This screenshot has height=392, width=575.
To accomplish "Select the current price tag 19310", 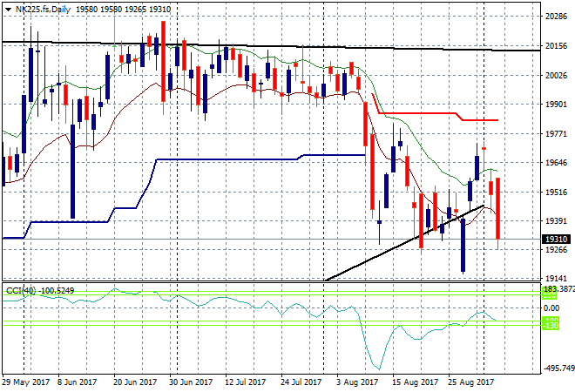I will (557, 240).
